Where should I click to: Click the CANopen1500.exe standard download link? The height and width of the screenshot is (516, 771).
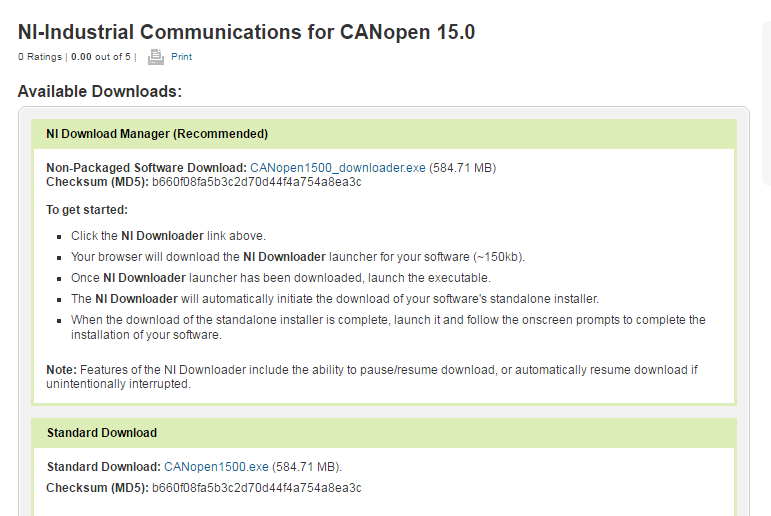[x=216, y=466]
